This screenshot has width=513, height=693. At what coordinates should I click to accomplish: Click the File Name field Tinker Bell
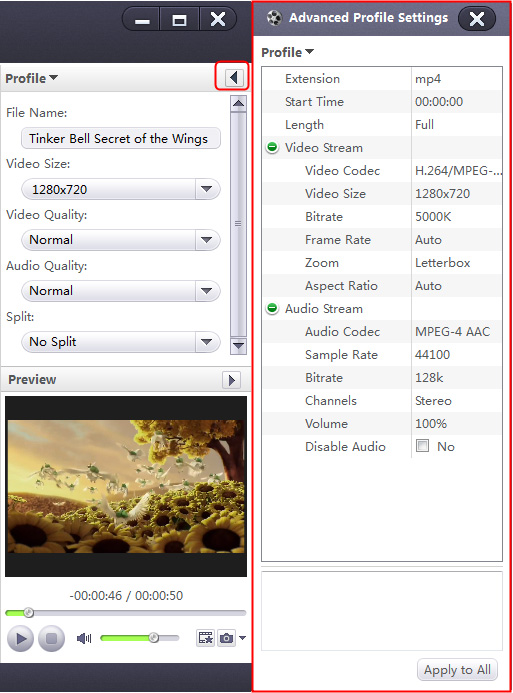(121, 139)
